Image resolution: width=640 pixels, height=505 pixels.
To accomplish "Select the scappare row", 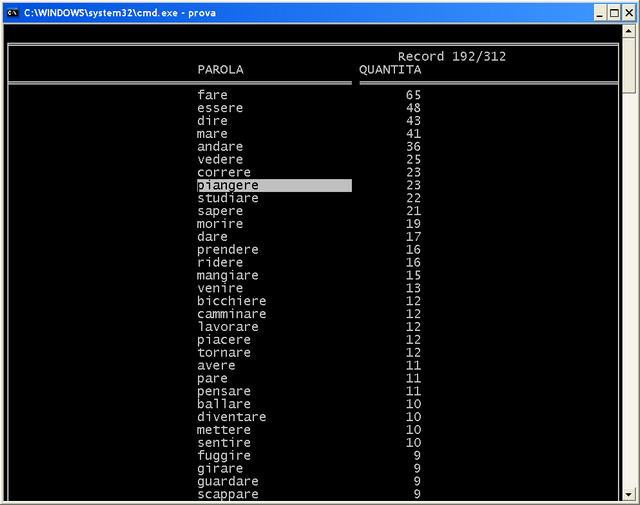I will [x=228, y=495].
